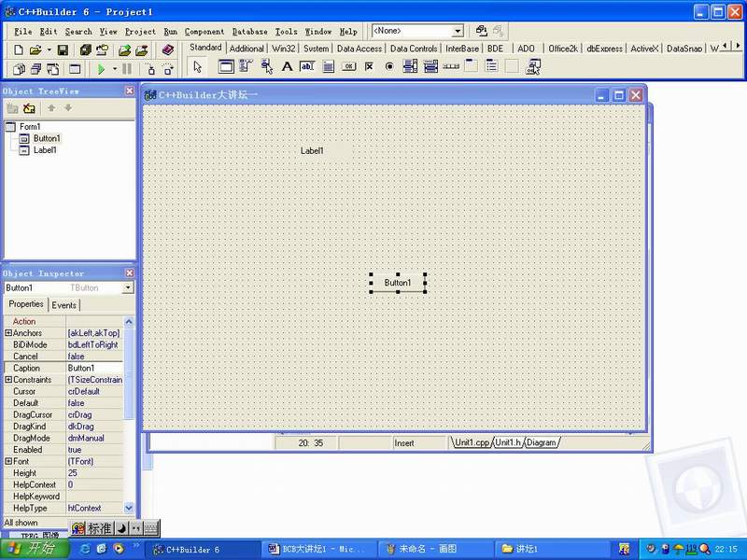Expand the Constraints property

point(8,380)
